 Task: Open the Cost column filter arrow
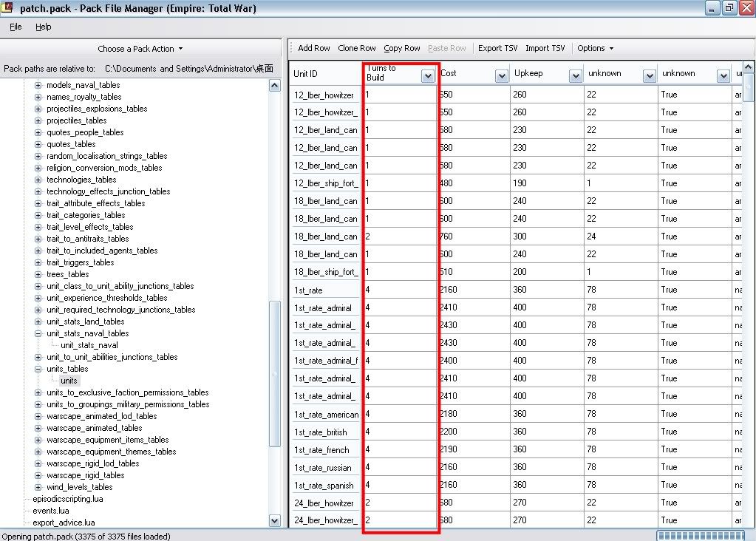[x=502, y=75]
